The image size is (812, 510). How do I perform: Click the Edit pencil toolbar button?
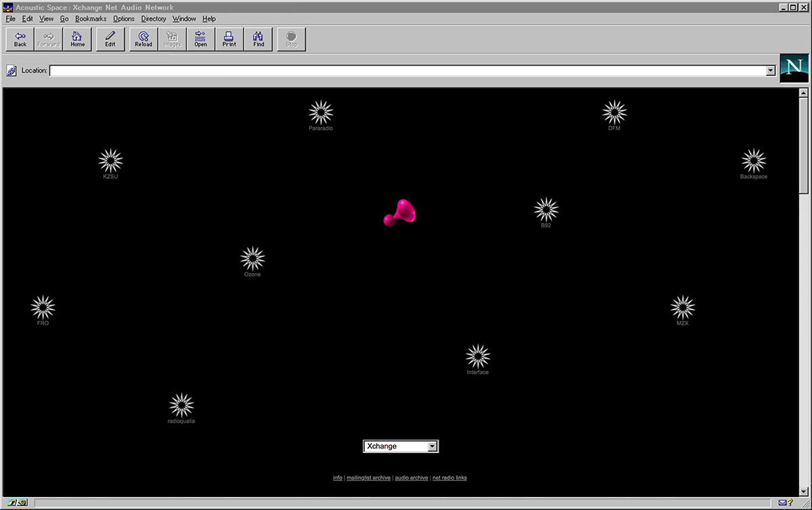pos(110,39)
